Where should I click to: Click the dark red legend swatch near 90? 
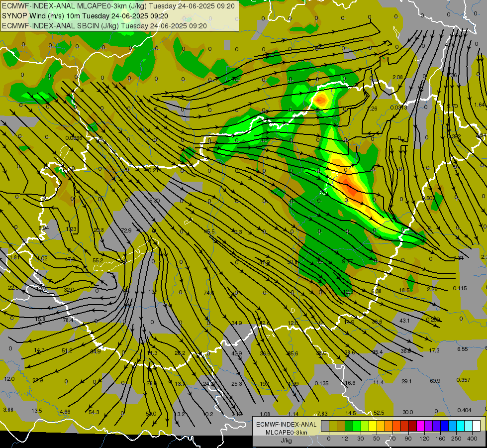(x=413, y=426)
